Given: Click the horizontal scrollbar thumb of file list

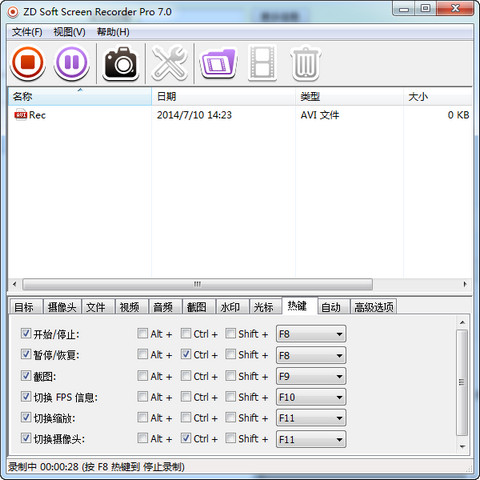Looking at the screenshot, I should [197, 284].
